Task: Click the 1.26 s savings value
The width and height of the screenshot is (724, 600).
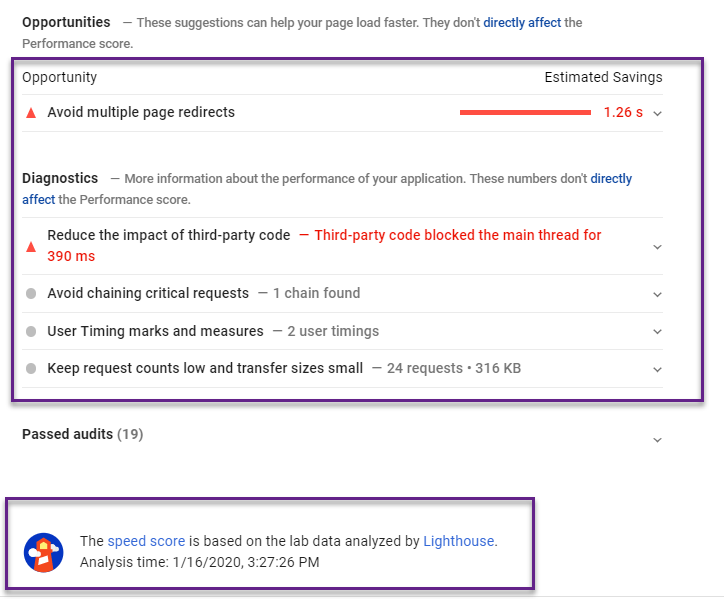Action: 623,113
